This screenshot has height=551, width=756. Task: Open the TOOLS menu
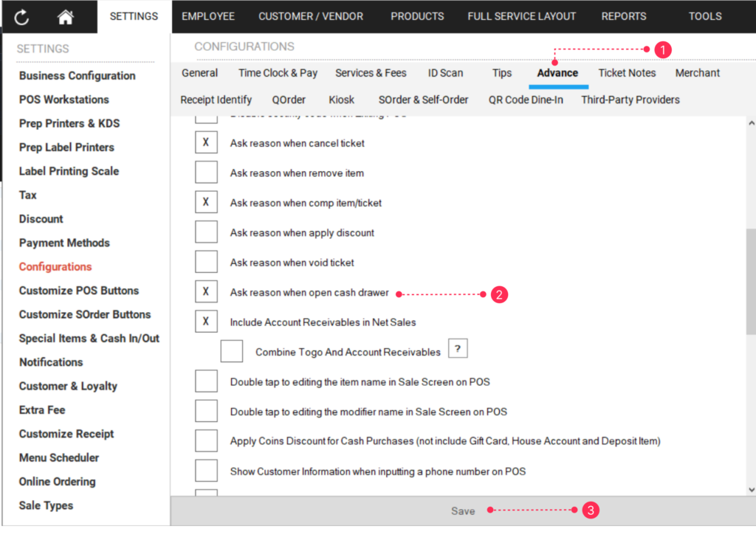click(x=705, y=16)
